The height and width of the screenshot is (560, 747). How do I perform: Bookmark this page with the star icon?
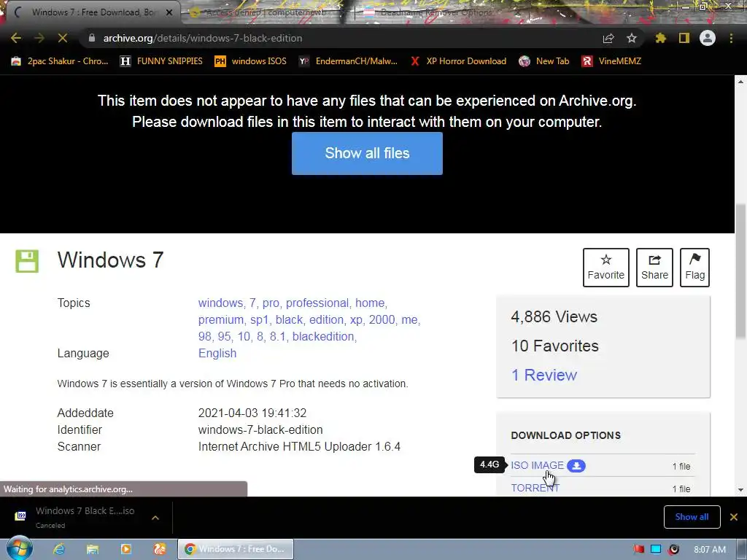tap(632, 38)
